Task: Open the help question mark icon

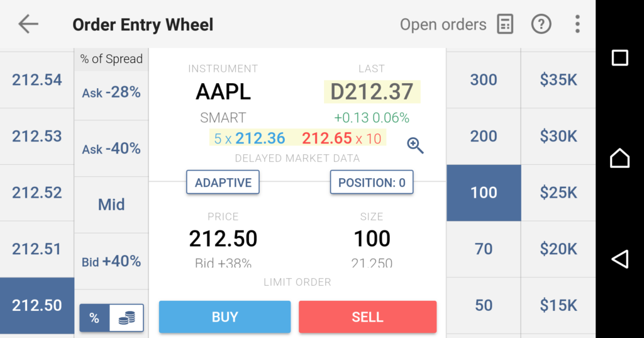Action: point(541,25)
